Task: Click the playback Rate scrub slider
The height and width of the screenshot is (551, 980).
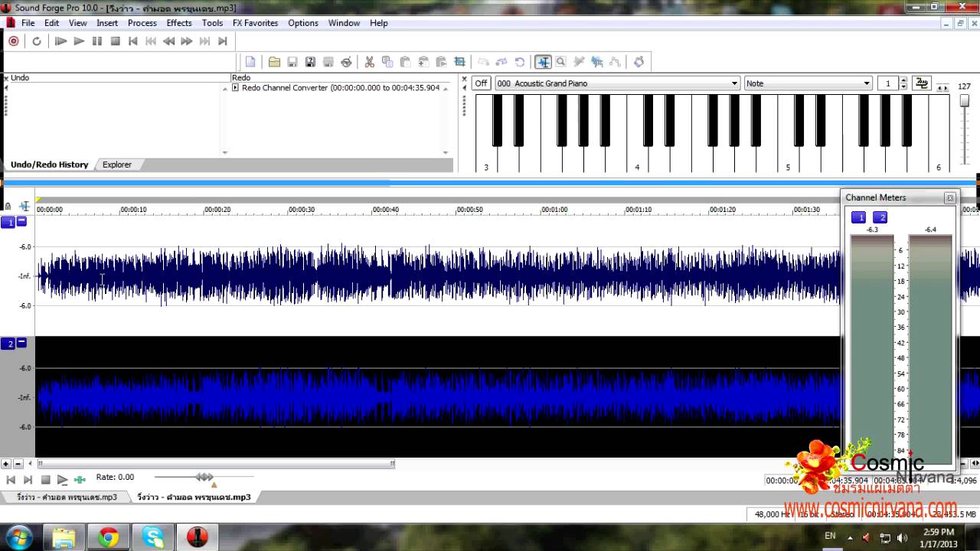Action: tap(204, 477)
